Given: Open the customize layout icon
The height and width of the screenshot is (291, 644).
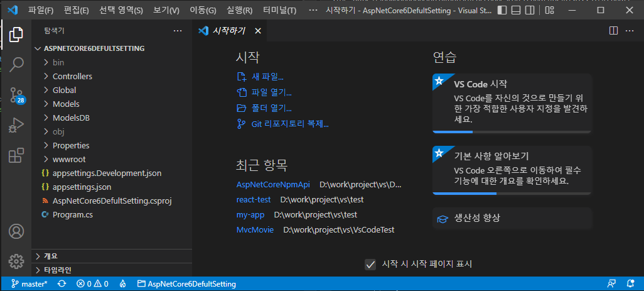Looking at the screenshot, I should pos(549,10).
